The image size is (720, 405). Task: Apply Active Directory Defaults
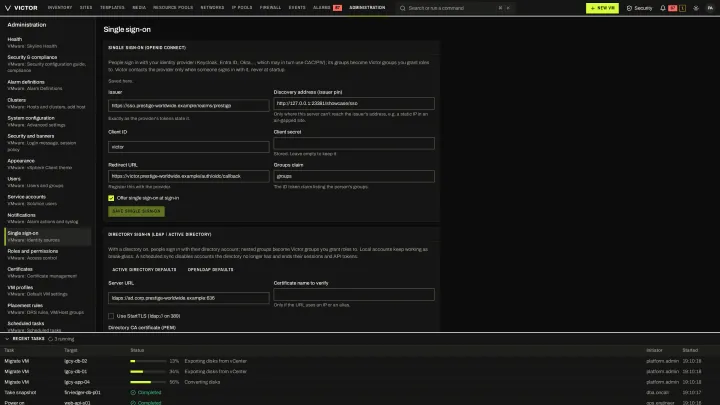pyautogui.click(x=144, y=270)
